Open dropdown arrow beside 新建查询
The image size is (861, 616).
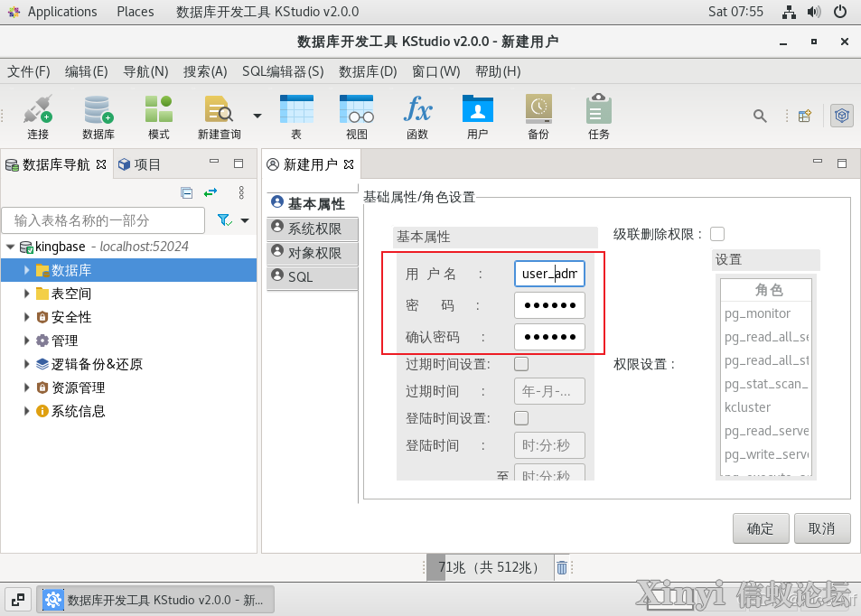[x=257, y=116]
